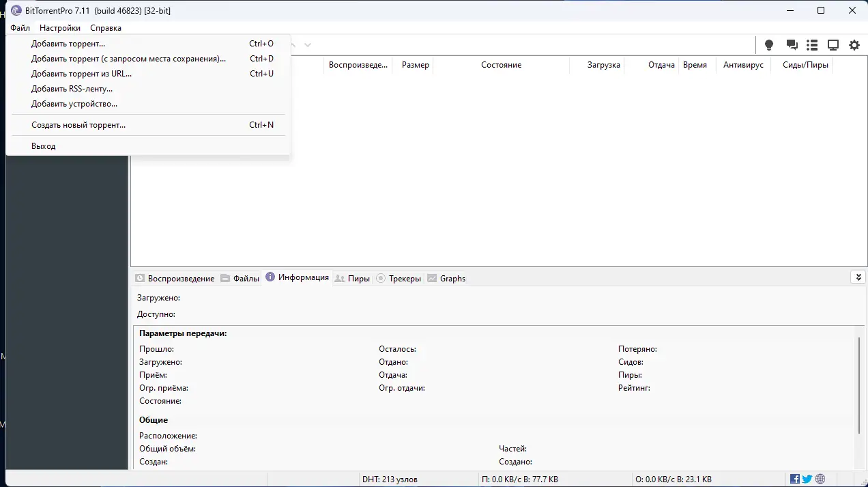Select the Информация tab
Screen dimensions: 868x487
coord(298,277)
